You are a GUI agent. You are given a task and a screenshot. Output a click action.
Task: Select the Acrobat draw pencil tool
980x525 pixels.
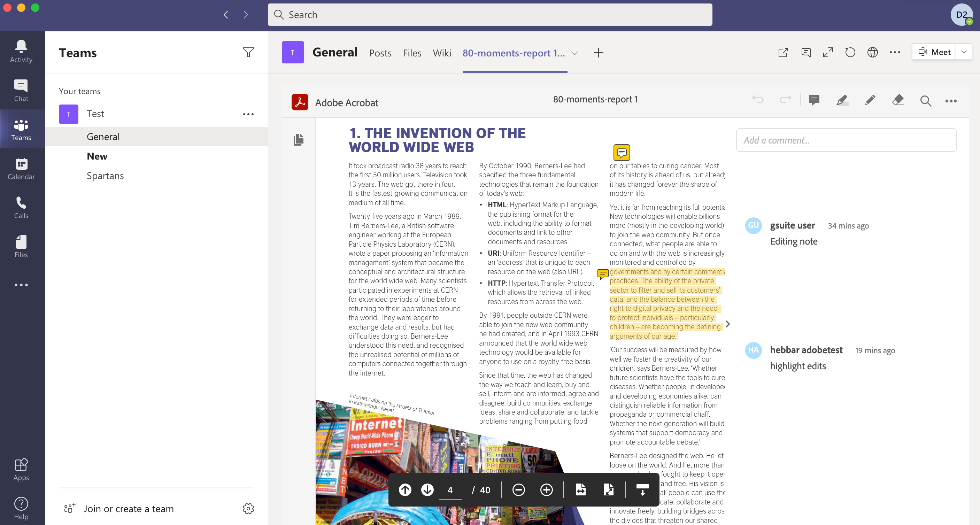[x=870, y=100]
